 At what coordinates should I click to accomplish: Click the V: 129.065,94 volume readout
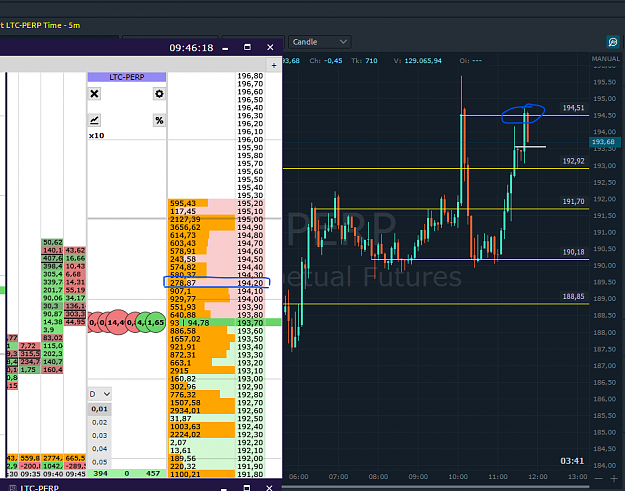[x=418, y=61]
